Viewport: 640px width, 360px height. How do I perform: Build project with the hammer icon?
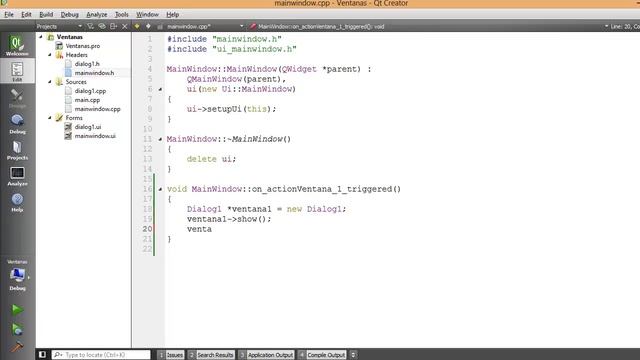(x=17, y=347)
